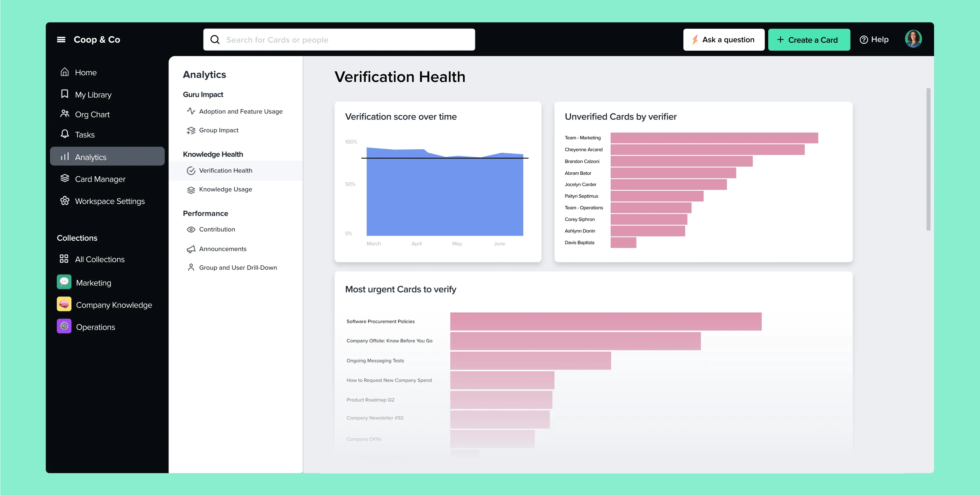This screenshot has height=496, width=980.
Task: Click the Operations collection icon
Action: (x=64, y=326)
